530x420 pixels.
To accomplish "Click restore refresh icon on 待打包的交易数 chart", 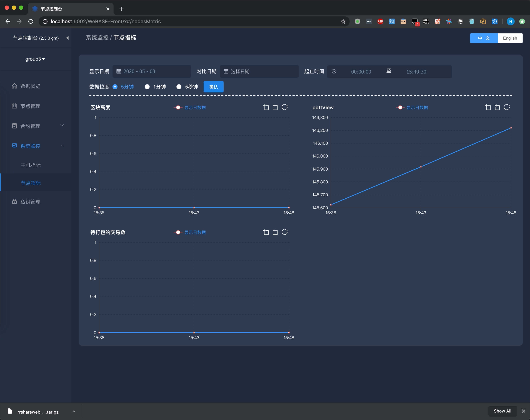I will click(285, 232).
